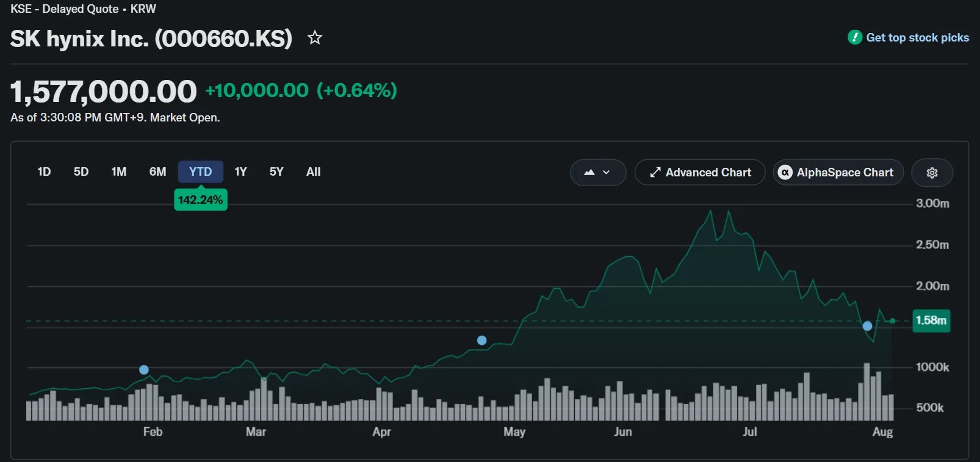Add SK hynix to watchlist star
The height and width of the screenshot is (462, 980).
(315, 38)
